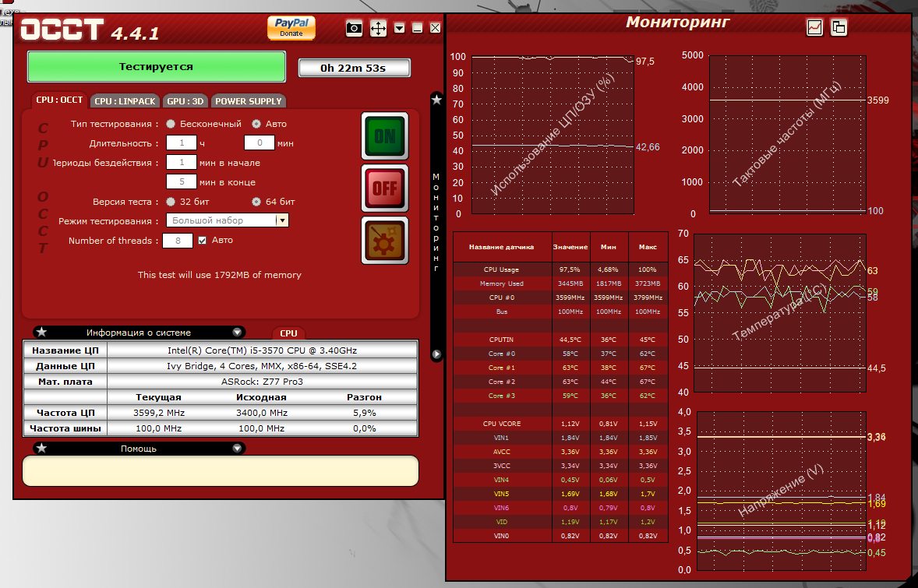Image resolution: width=918 pixels, height=588 pixels.
Task: Click the VID sensor name
Action: (x=502, y=523)
